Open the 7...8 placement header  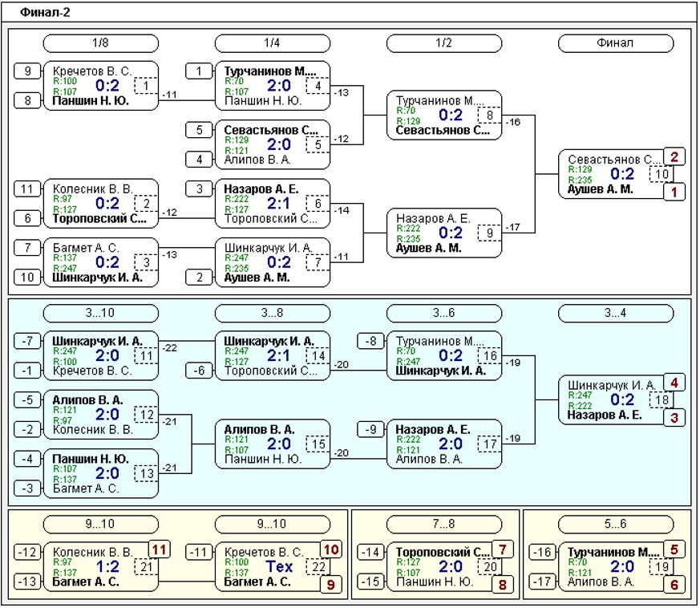(443, 524)
